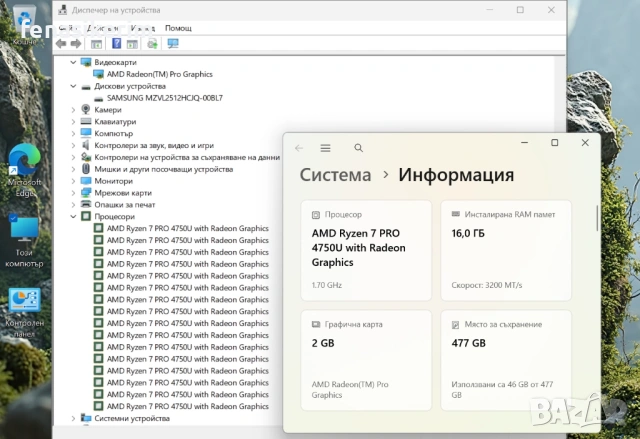Screen dimensions: 640x439
Task: Select the SAMSUNG MZVL2512HCJQ-00BL7 disk entry
Action: tap(164, 98)
